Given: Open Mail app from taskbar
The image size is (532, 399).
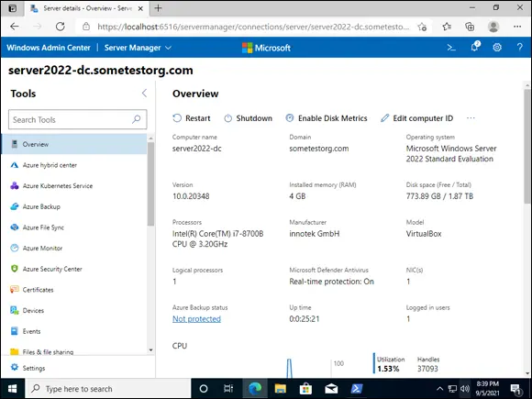Looking at the screenshot, I should pyautogui.click(x=331, y=389).
